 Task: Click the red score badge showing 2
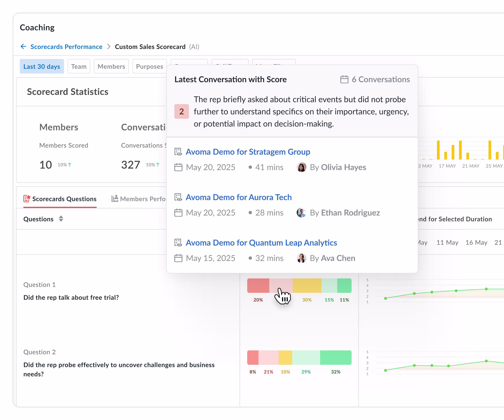coord(181,111)
